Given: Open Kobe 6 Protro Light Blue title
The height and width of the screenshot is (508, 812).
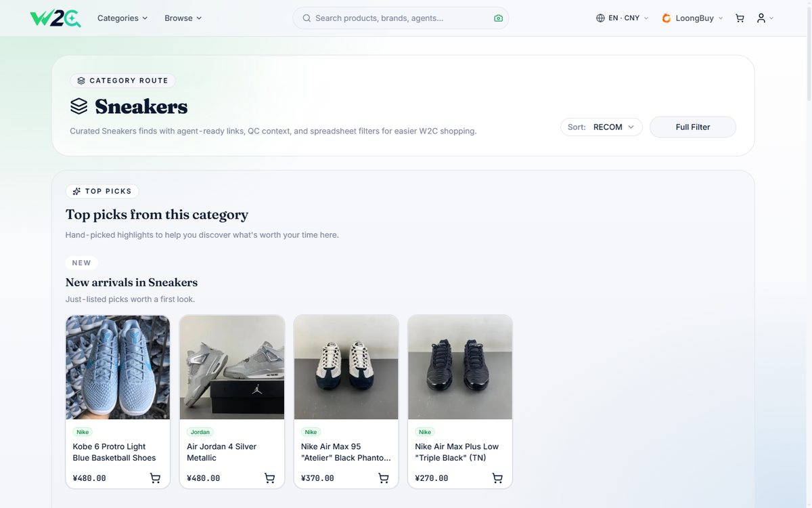Looking at the screenshot, I should (x=114, y=452).
